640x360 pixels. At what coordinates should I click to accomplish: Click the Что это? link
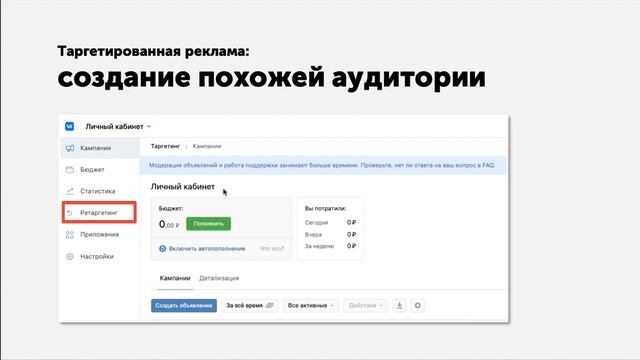coord(272,249)
